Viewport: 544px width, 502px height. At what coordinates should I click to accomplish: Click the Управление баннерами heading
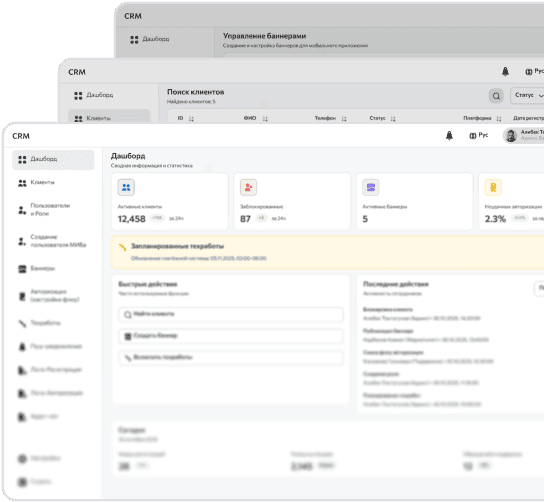264,36
